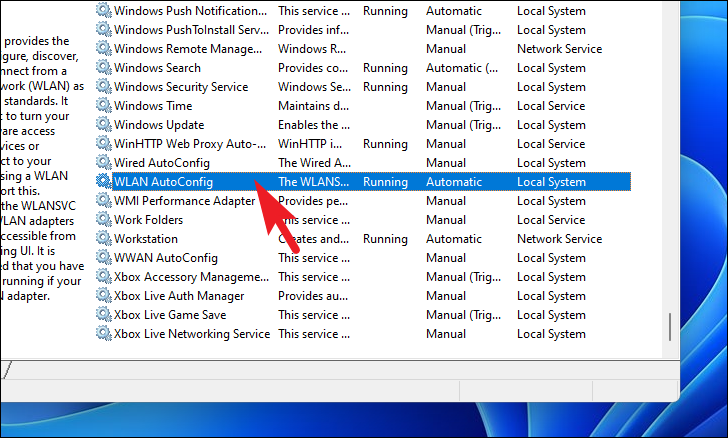This screenshot has width=728, height=438.
Task: Click Manual (Trig... startup type of Windows Update
Action: pyautogui.click(x=463, y=125)
